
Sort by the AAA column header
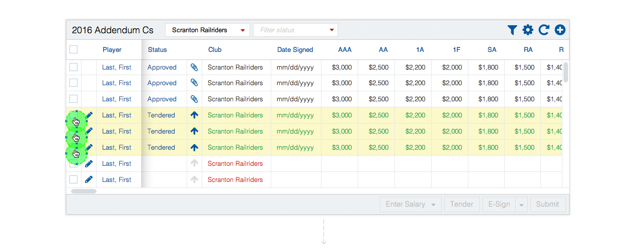pyautogui.click(x=345, y=49)
